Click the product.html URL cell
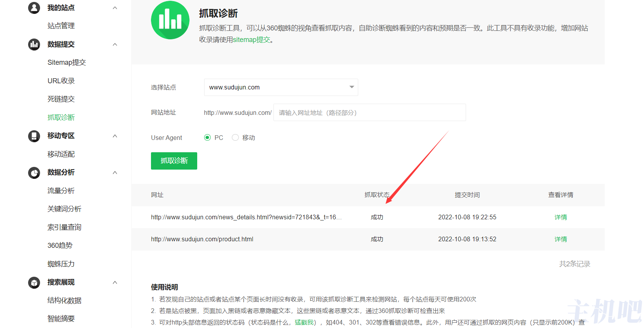Screen dimensions: 644x328 [x=202, y=239]
